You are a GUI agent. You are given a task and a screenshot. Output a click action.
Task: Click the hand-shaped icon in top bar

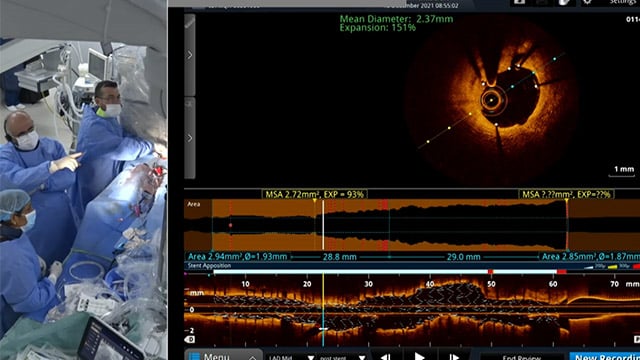(564, 2)
